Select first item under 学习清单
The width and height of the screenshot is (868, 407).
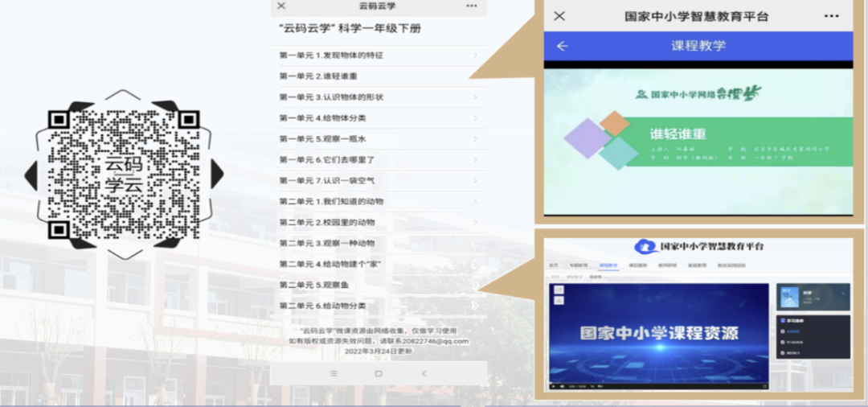tap(792, 331)
